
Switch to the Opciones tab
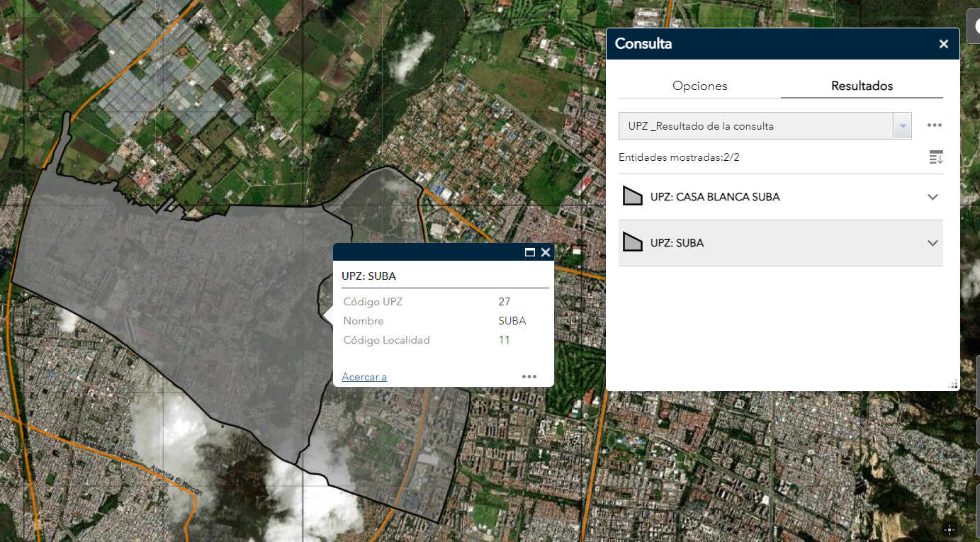[x=699, y=86]
